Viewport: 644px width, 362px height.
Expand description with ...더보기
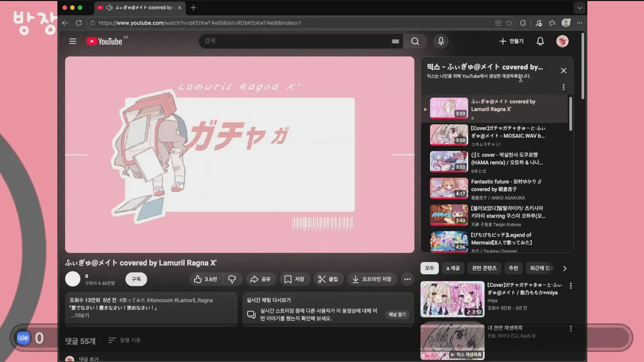pos(79,315)
